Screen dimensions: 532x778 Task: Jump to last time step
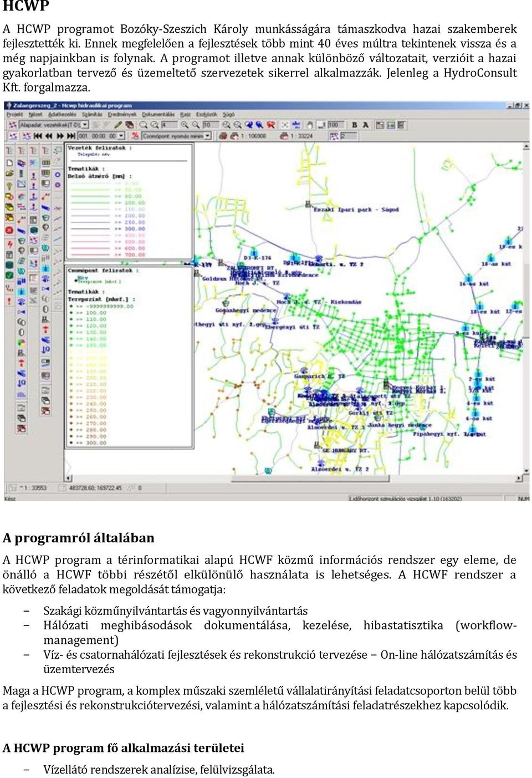coord(70,136)
